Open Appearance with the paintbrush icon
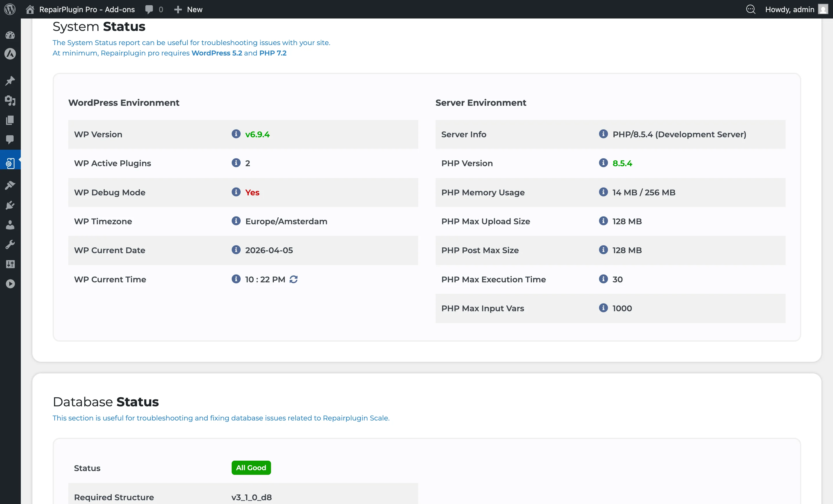This screenshot has height=504, width=833. (10, 185)
